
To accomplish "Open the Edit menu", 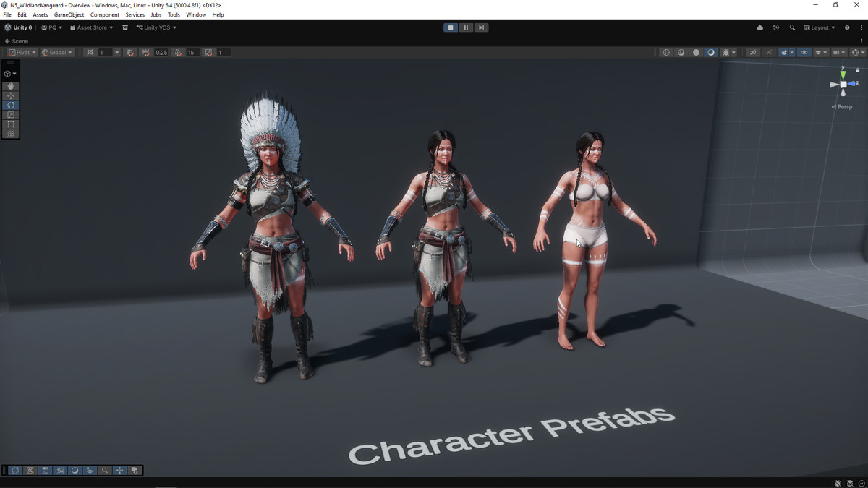I will 22,14.
